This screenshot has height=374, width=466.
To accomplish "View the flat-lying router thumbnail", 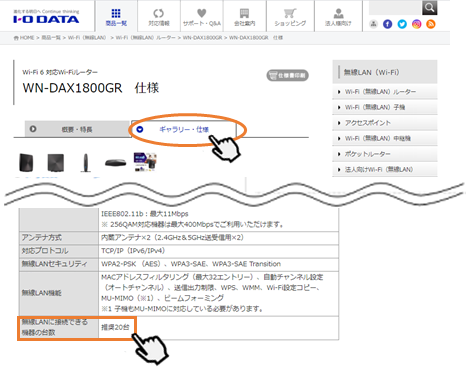I will (x=115, y=163).
